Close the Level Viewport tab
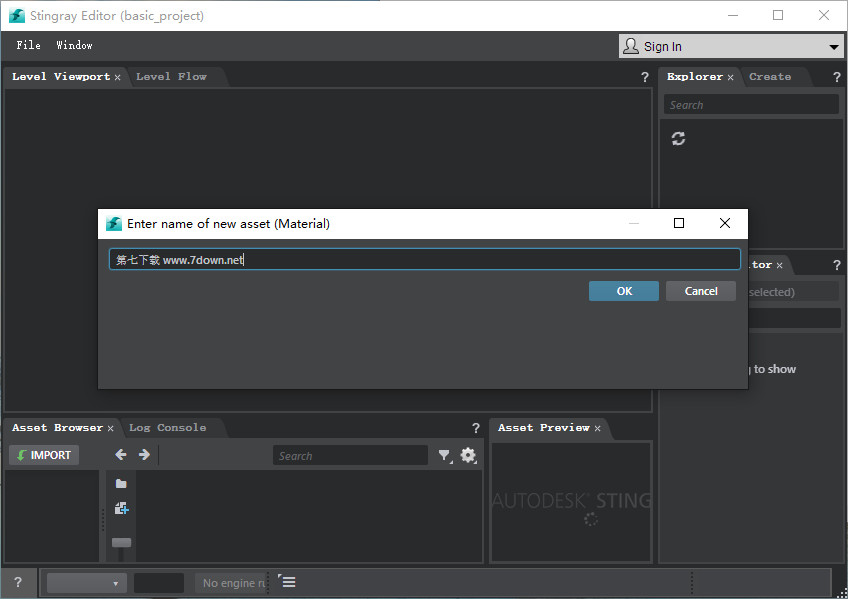The width and height of the screenshot is (848, 599). [117, 77]
